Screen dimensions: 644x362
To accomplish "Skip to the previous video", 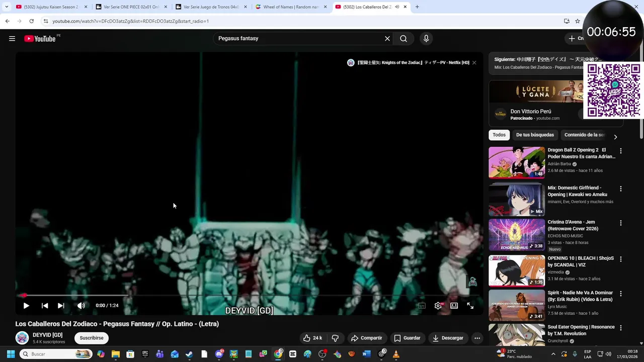I will point(45,305).
